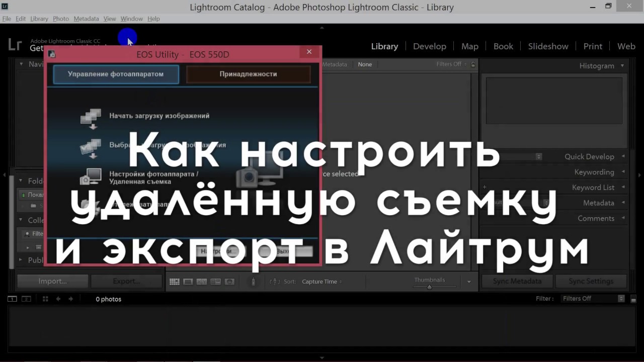Collapse the Folders panel triangle

21,180
